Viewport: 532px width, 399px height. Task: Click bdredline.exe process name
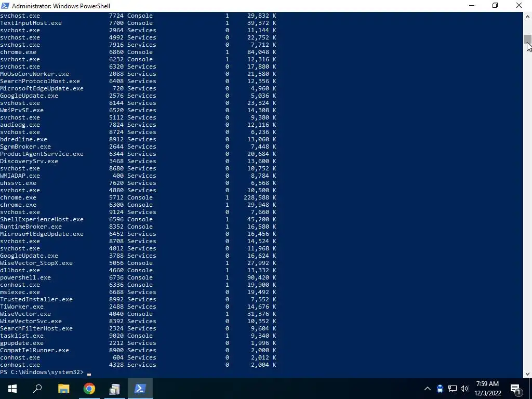pos(23,139)
